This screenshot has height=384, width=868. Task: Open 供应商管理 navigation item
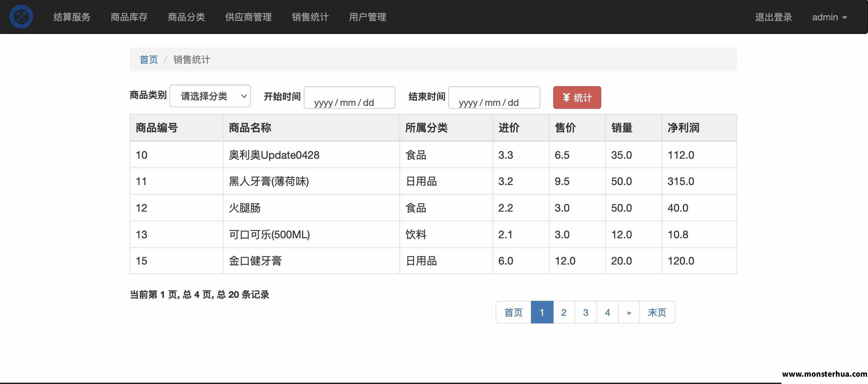[x=248, y=17]
